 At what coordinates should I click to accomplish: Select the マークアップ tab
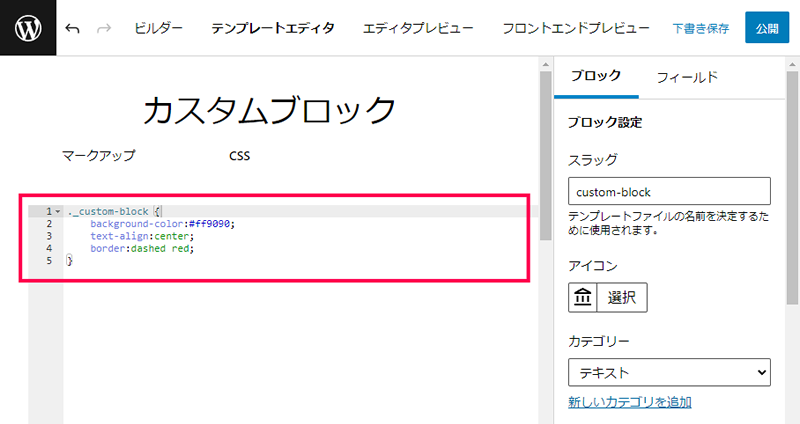98,155
